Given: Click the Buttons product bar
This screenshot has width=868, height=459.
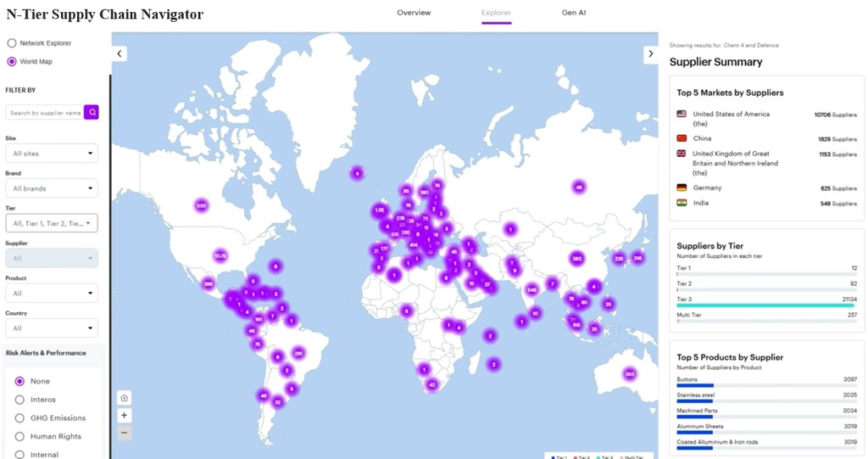Looking at the screenshot, I should pos(766,385).
